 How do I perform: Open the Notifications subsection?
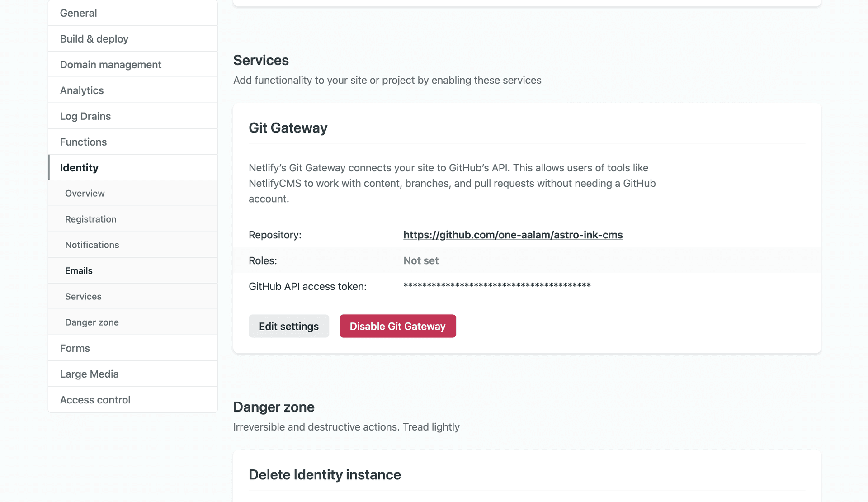pos(132,245)
